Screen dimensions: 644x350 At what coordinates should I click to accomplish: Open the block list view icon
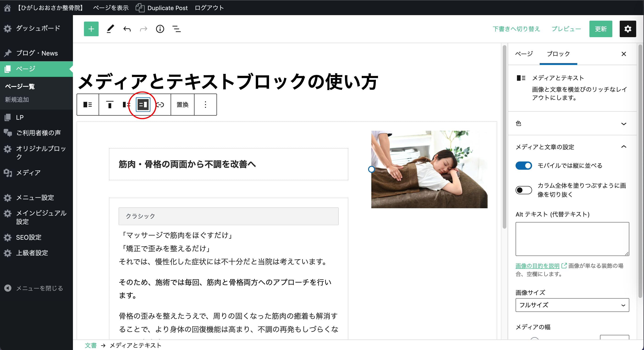click(x=177, y=29)
